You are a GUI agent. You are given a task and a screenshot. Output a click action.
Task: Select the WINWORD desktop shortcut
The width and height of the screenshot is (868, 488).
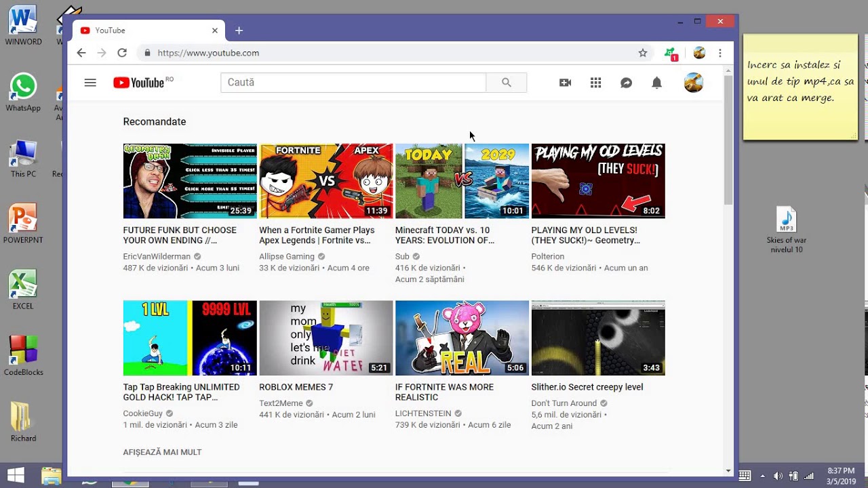(x=23, y=26)
